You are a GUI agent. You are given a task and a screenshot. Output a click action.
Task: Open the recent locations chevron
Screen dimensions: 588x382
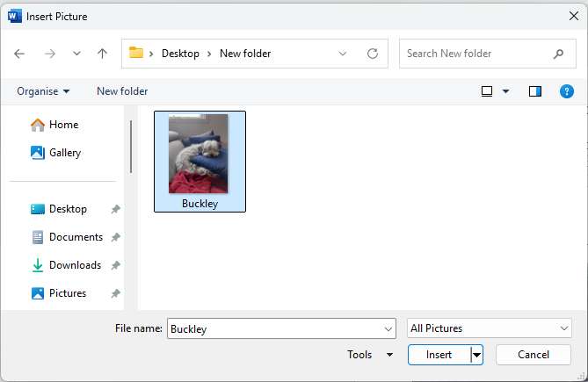(76, 54)
